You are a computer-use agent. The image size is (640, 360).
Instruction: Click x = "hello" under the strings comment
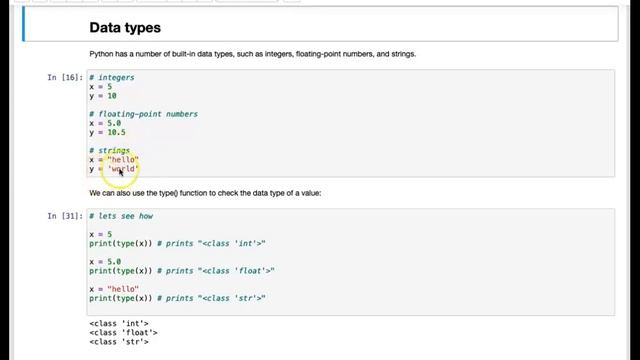tap(114, 160)
